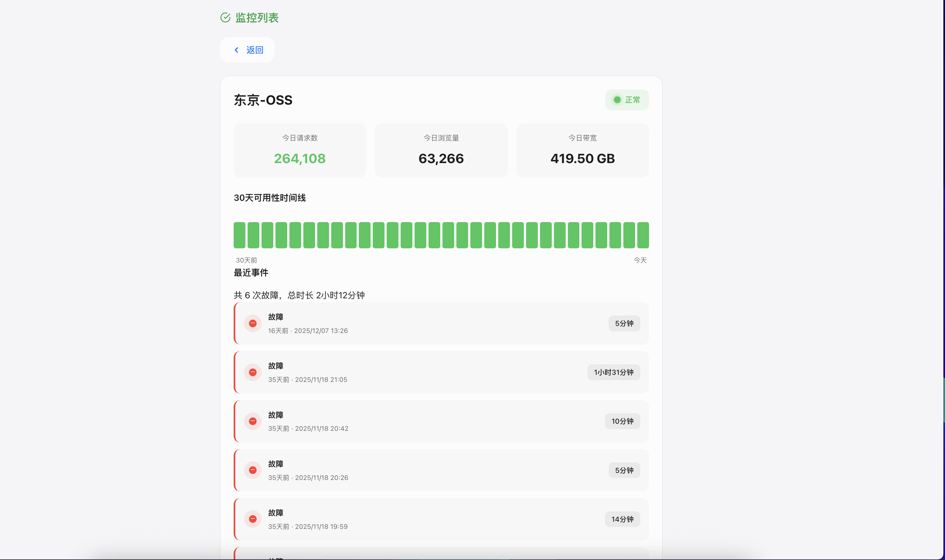945x560 pixels.
Task: Click the 10分钟 duration badge
Action: click(622, 421)
